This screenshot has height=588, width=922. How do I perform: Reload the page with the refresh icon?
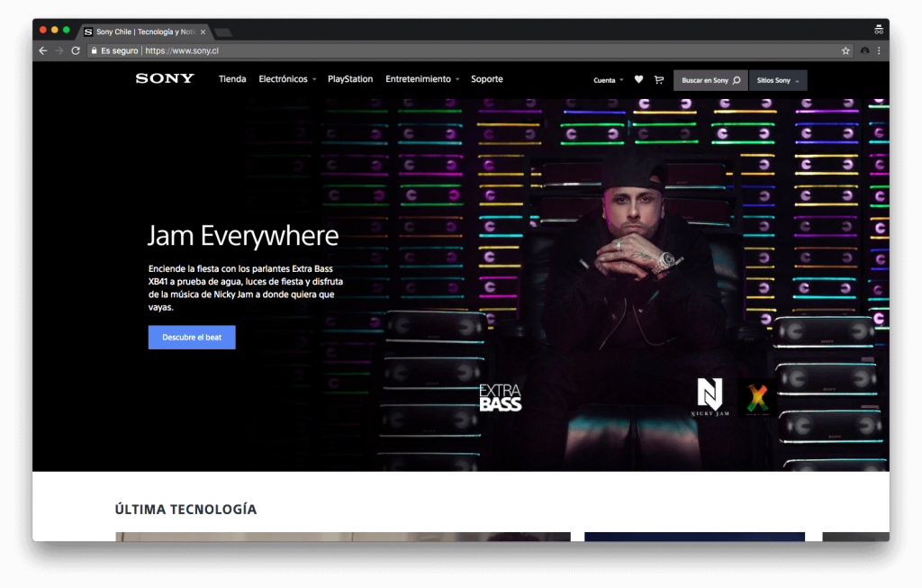[74, 51]
